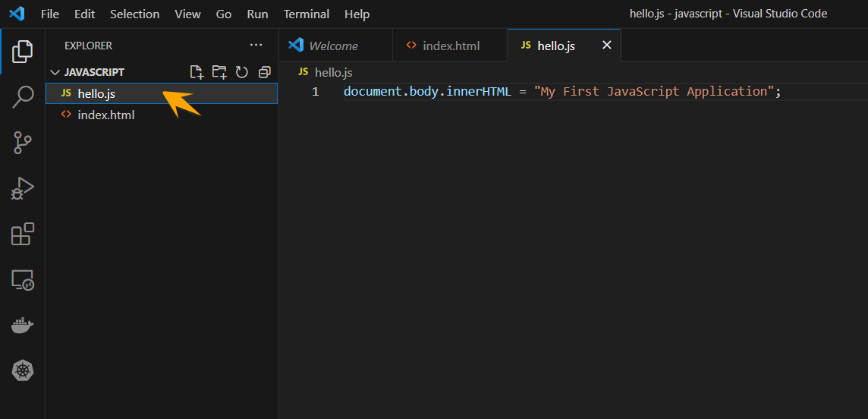Open index.html from the Explorer tree
Screen dimensions: 868x419
161,115
